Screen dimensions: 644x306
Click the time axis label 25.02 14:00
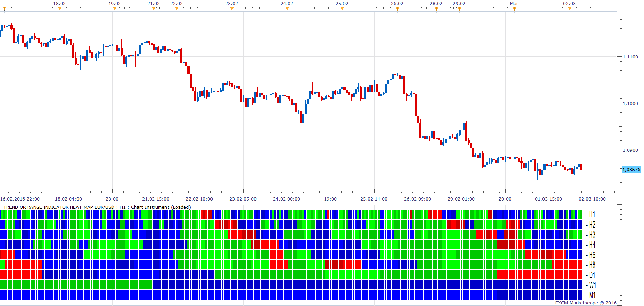coord(374,199)
